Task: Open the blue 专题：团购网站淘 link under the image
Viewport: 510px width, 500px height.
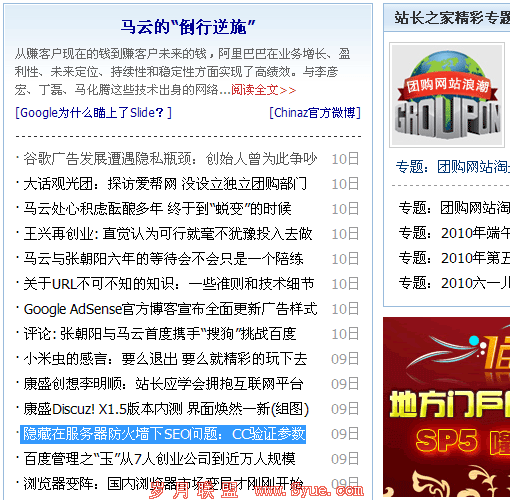Action: (x=453, y=167)
